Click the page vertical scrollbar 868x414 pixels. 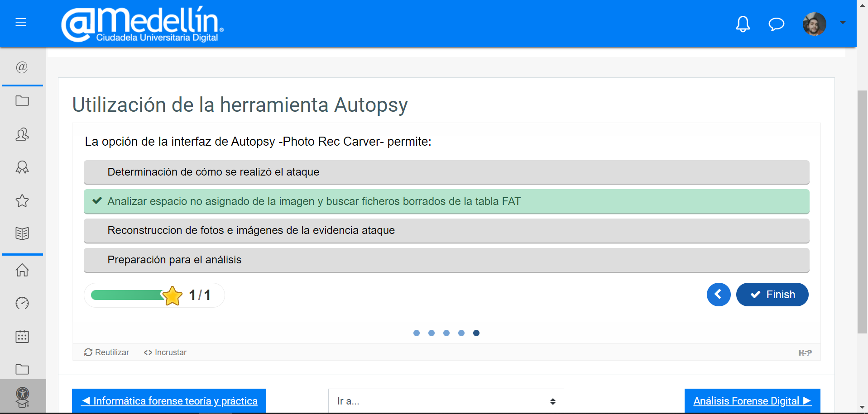click(862, 212)
